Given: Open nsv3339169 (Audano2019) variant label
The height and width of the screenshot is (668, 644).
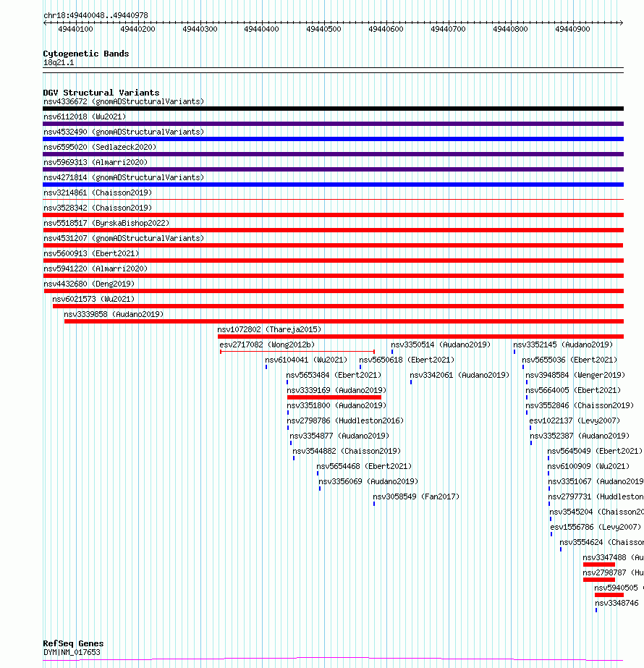Looking at the screenshot, I should tap(336, 390).
